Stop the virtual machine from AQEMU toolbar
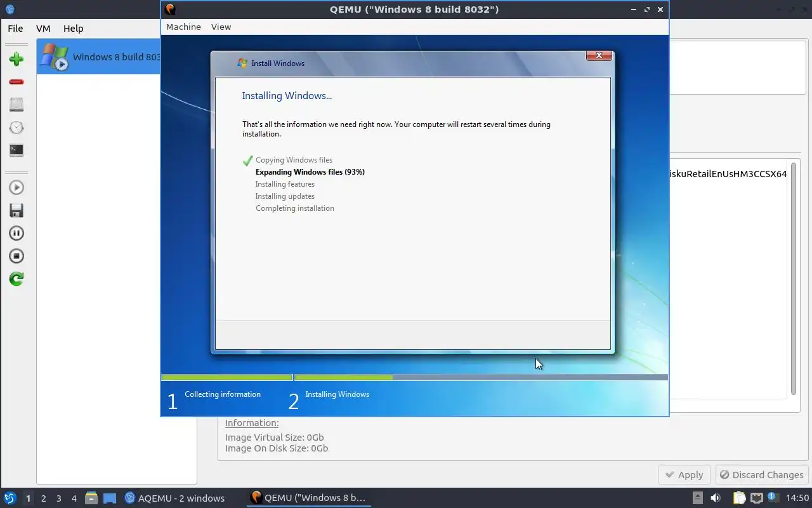The width and height of the screenshot is (812, 508). point(16,256)
